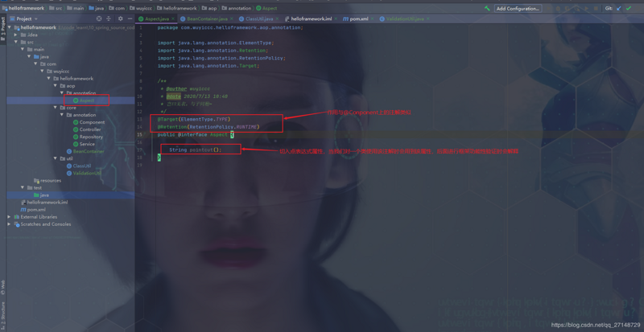The height and width of the screenshot is (332, 644).
Task: Click the 'public @interface Aspect' code line
Action: coord(196,134)
